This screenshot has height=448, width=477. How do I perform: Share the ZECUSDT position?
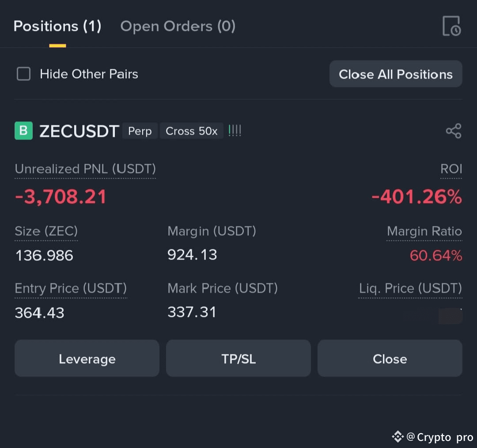click(x=454, y=131)
